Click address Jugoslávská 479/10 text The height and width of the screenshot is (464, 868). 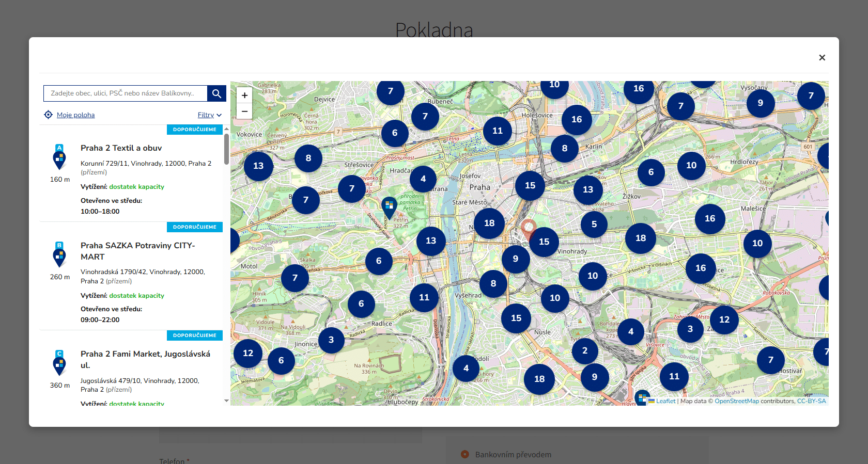pyautogui.click(x=139, y=385)
